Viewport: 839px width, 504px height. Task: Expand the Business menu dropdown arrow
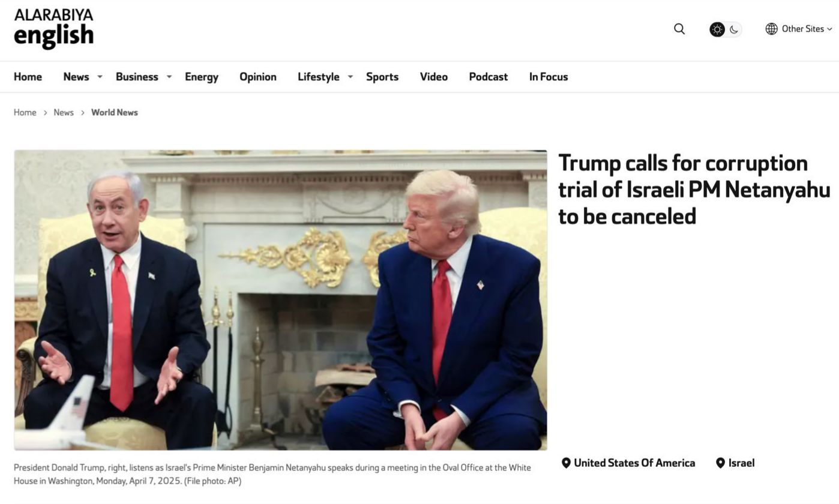click(x=169, y=77)
